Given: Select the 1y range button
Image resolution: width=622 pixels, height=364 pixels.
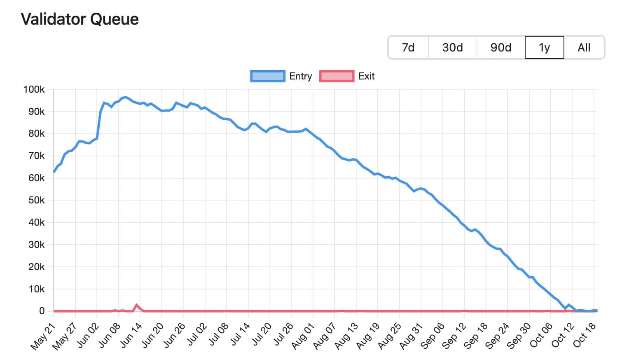Looking at the screenshot, I should coord(545,47).
